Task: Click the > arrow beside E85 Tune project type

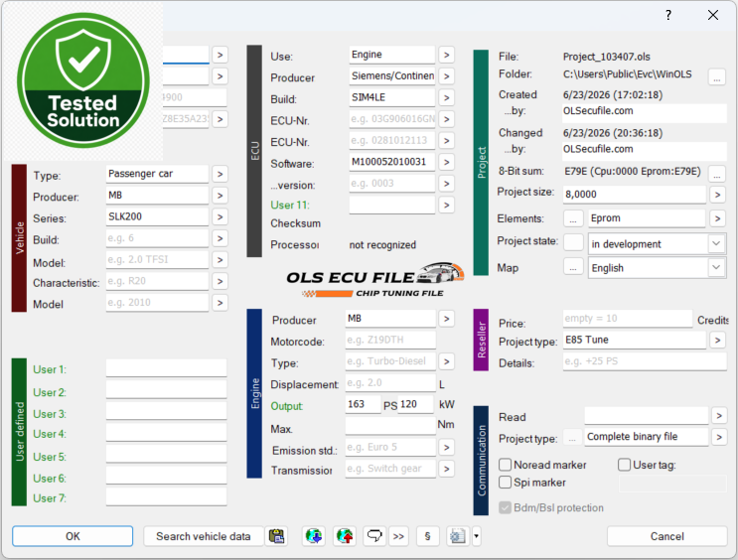Action: (717, 340)
